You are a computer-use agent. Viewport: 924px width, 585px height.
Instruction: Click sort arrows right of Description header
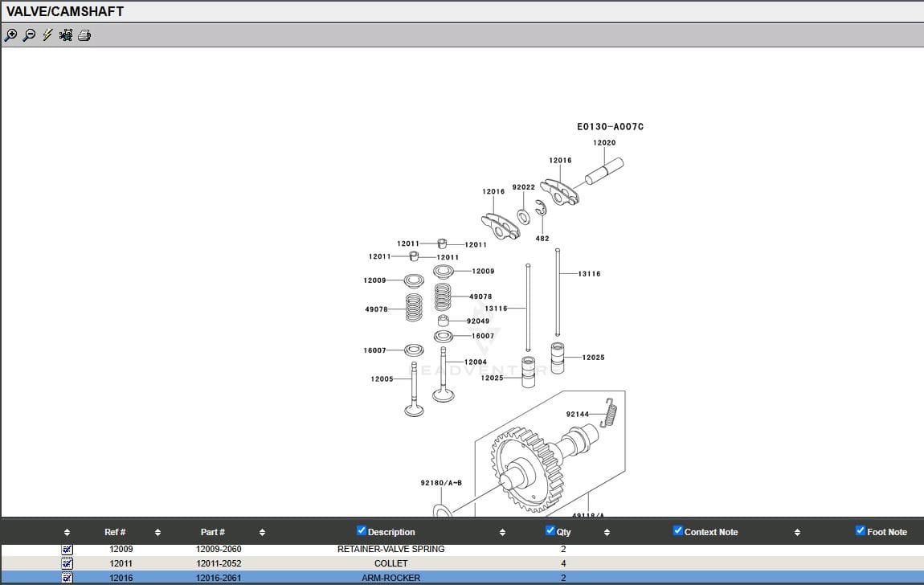502,532
